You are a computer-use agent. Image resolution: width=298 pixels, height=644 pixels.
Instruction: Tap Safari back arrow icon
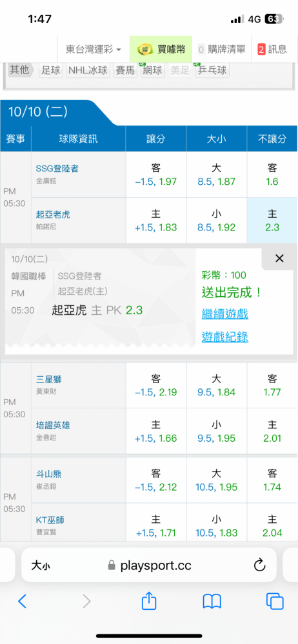(x=22, y=601)
